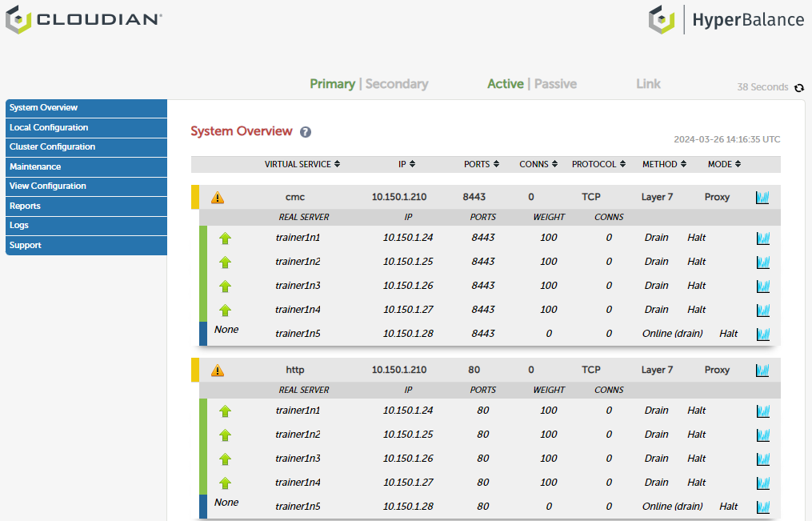Open Logs menu

click(x=86, y=226)
